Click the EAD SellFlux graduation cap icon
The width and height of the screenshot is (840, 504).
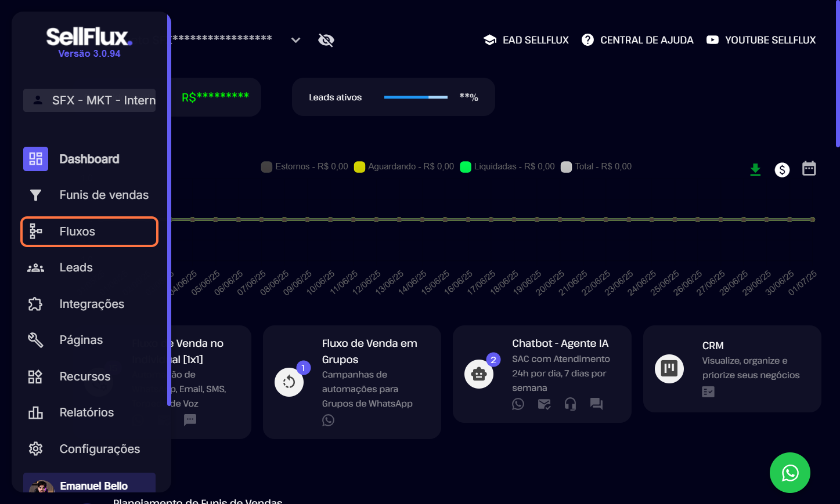click(x=489, y=40)
